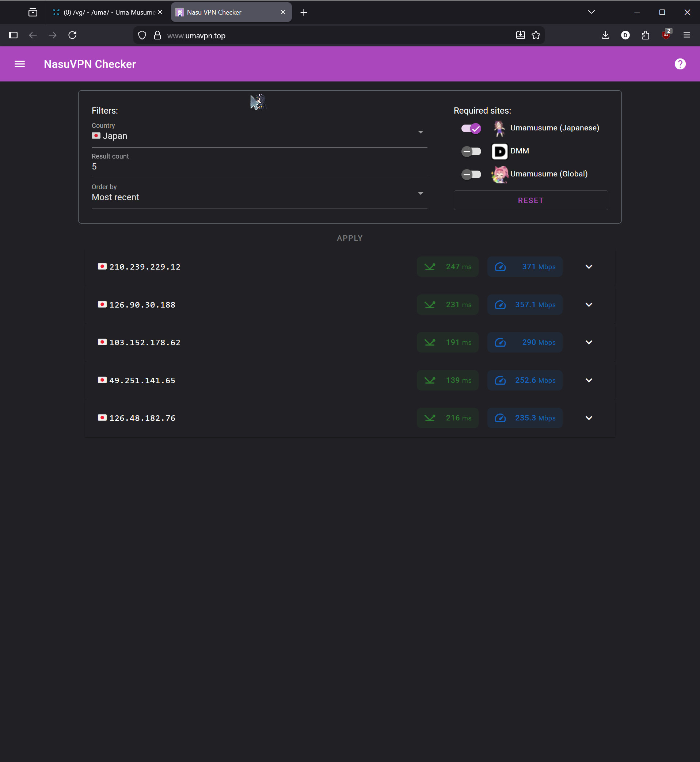The image size is (700, 762).
Task: Click the NasuVPN Checker title
Action: tap(90, 64)
